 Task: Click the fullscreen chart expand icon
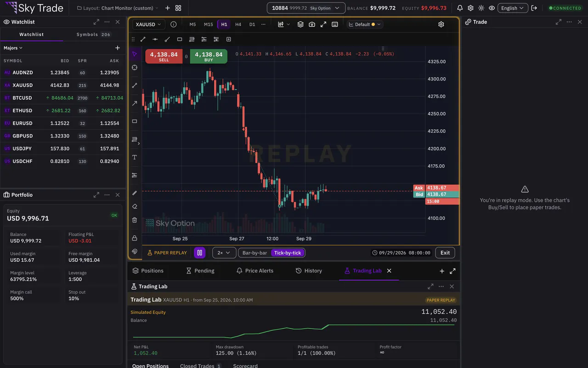pos(323,24)
